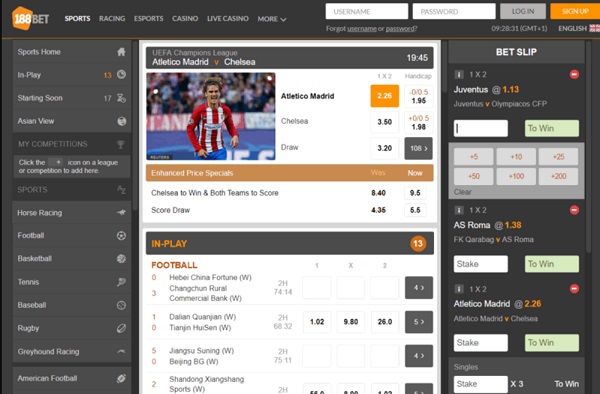
Task: Add +200 to the stake
Action: click(559, 176)
